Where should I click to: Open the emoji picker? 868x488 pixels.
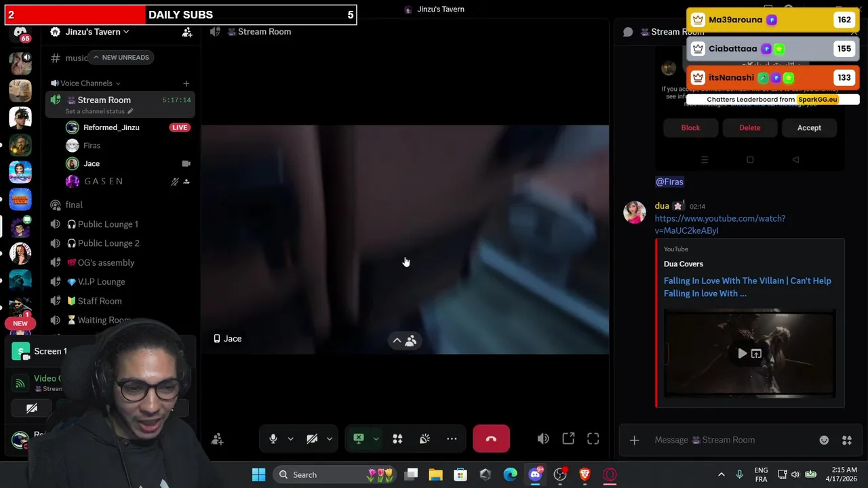tap(824, 440)
